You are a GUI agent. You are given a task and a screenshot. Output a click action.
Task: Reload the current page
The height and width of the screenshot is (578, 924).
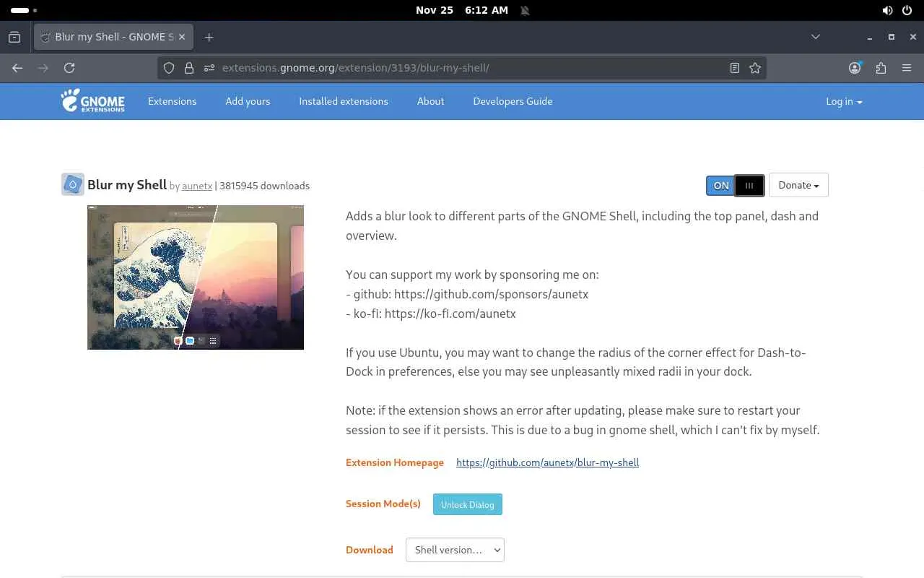(69, 68)
